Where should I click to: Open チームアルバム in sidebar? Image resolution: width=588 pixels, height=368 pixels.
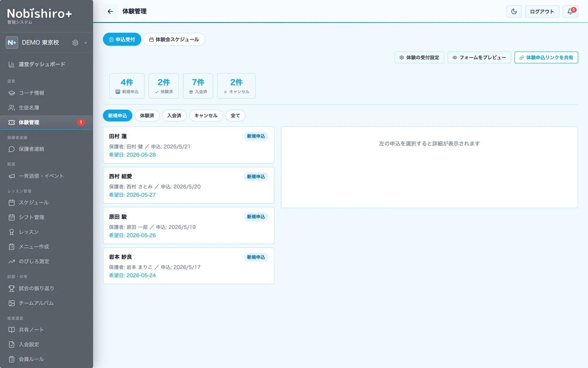pos(46,303)
